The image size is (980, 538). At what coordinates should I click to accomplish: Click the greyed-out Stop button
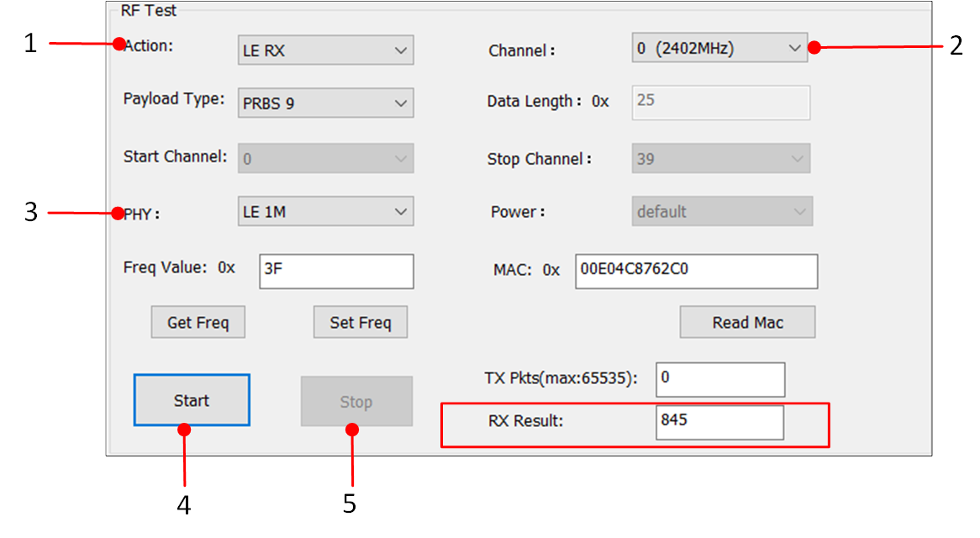coord(356,402)
